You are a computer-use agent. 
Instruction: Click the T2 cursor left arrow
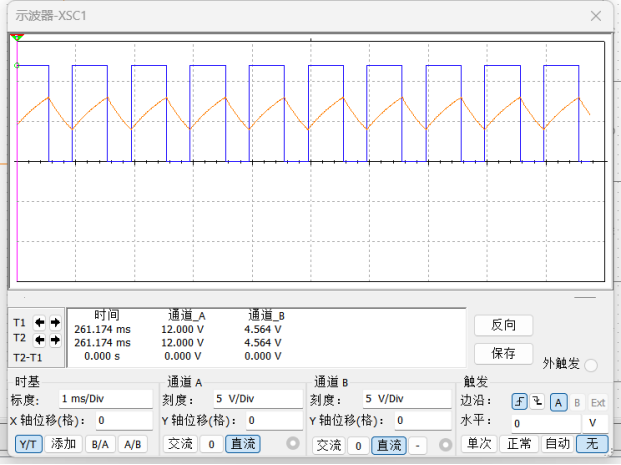(41, 340)
